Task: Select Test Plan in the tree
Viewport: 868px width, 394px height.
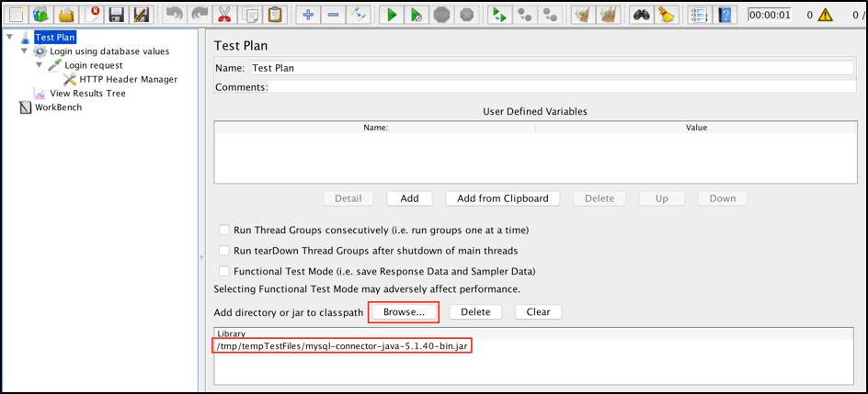Action: [x=55, y=38]
